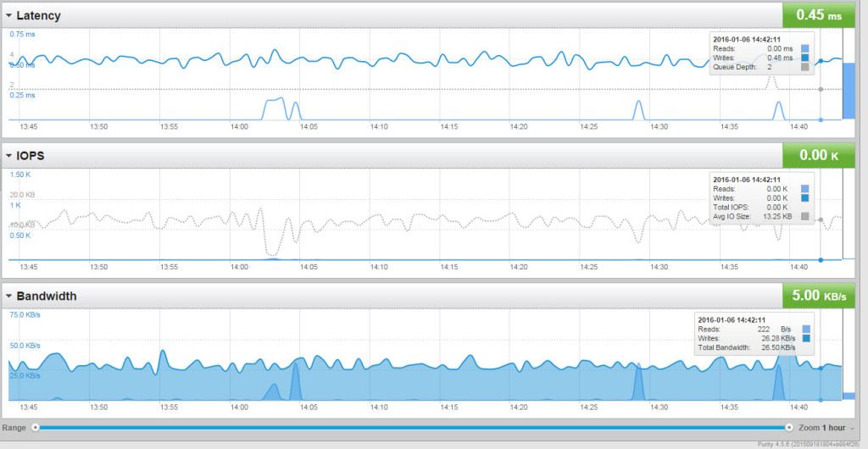868x449 pixels.
Task: Click the 14:00 label on Latency time axis
Action: pos(238,126)
